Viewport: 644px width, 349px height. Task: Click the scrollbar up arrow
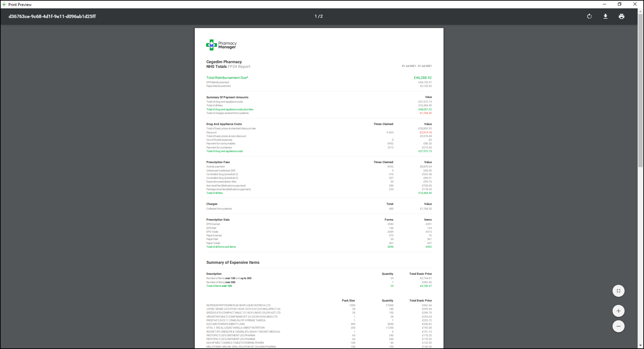(x=641, y=11)
